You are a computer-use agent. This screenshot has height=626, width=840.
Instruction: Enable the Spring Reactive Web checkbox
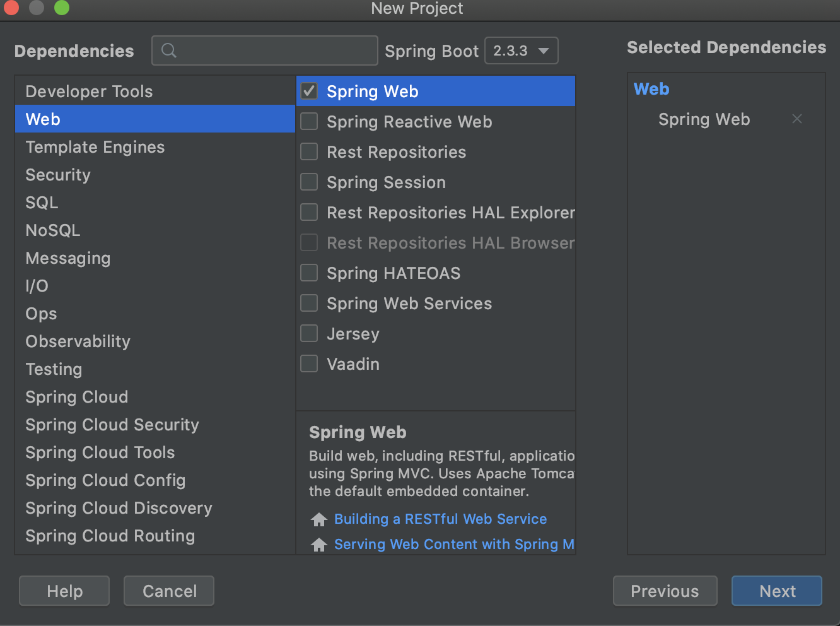coord(309,122)
